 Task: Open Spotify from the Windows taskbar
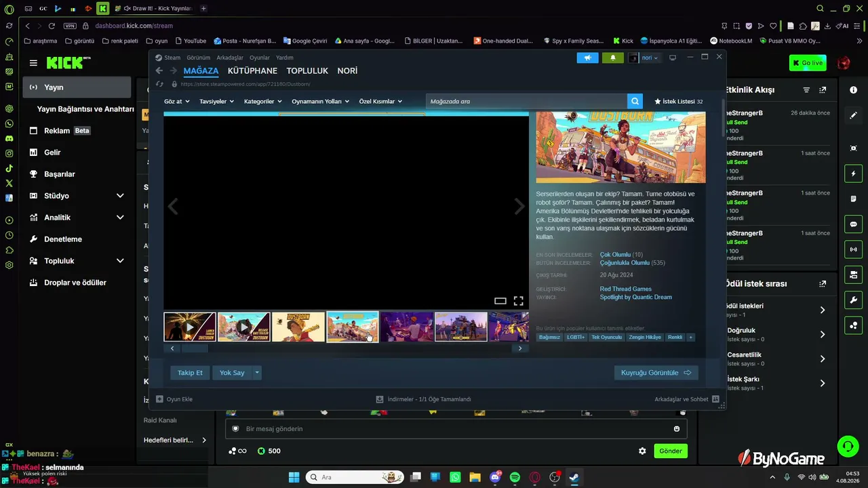tap(515, 477)
